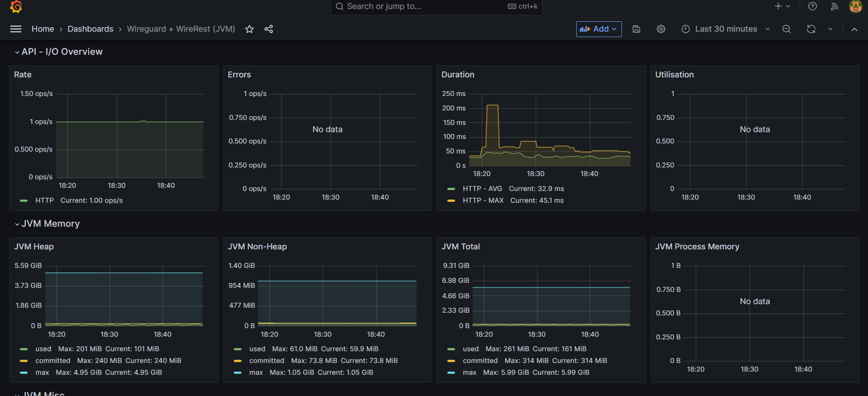Open the Add panel dropdown
Viewport: 868px width, 396px height.
click(x=598, y=29)
